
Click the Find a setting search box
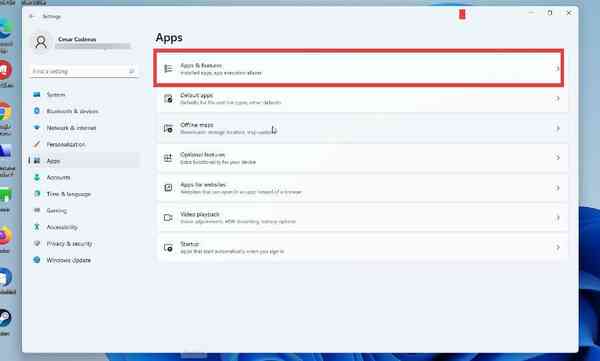[x=83, y=71]
